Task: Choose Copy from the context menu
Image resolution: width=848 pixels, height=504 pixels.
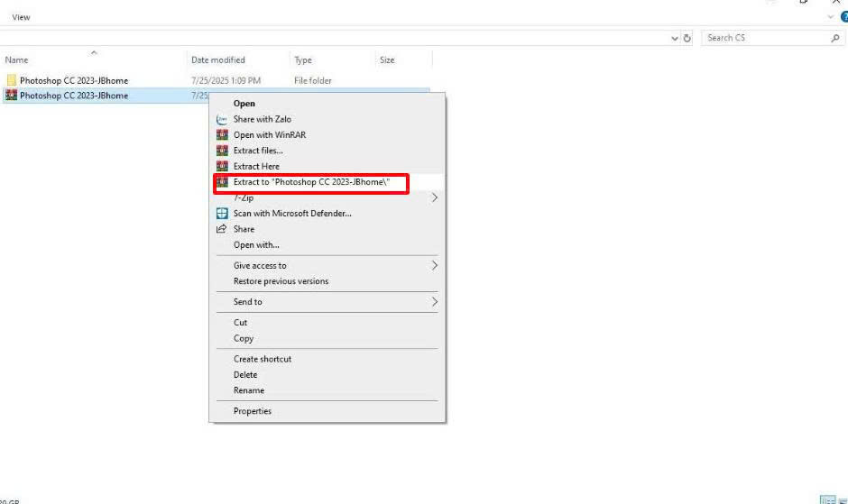Action: pyautogui.click(x=244, y=338)
